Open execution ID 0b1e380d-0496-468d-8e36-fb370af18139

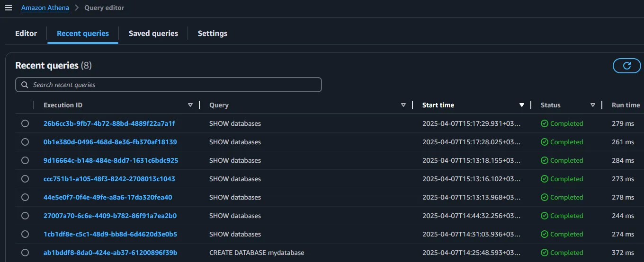(x=110, y=142)
